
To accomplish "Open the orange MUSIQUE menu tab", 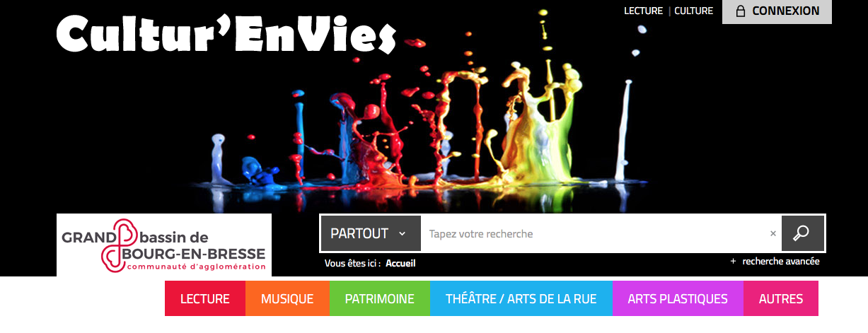I will (287, 298).
